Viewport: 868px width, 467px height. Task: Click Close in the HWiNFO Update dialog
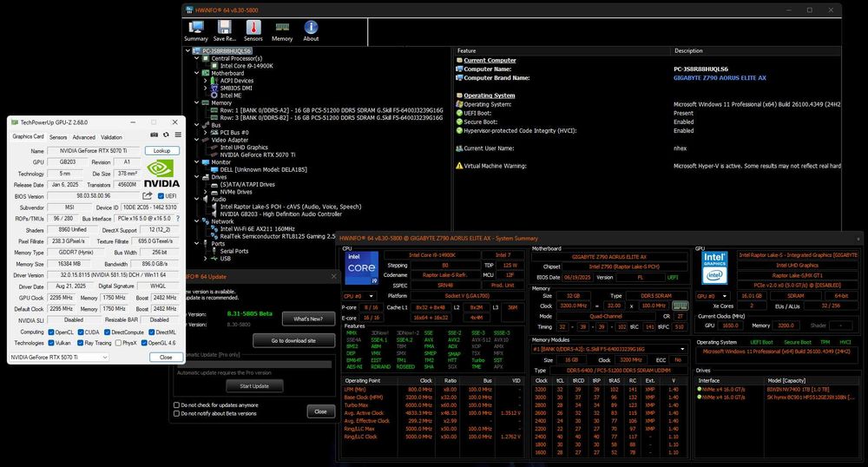(x=320, y=411)
